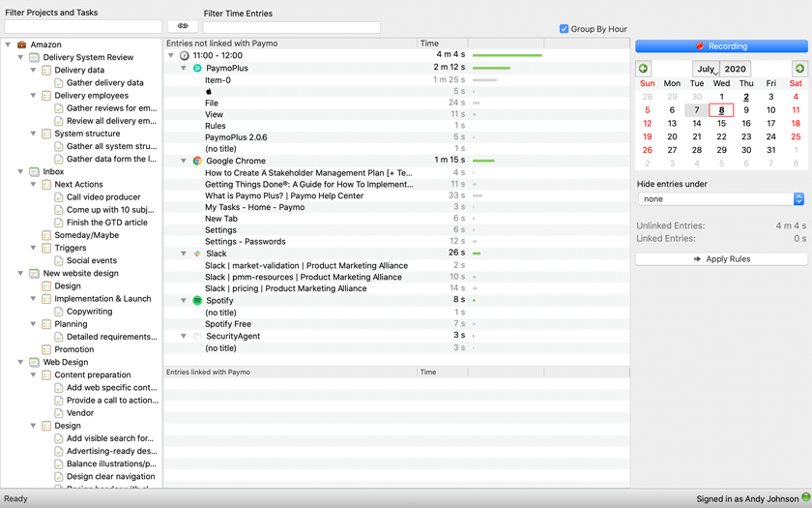Select July 2 in the calendar
Image resolution: width=812 pixels, height=508 pixels.
(746, 97)
